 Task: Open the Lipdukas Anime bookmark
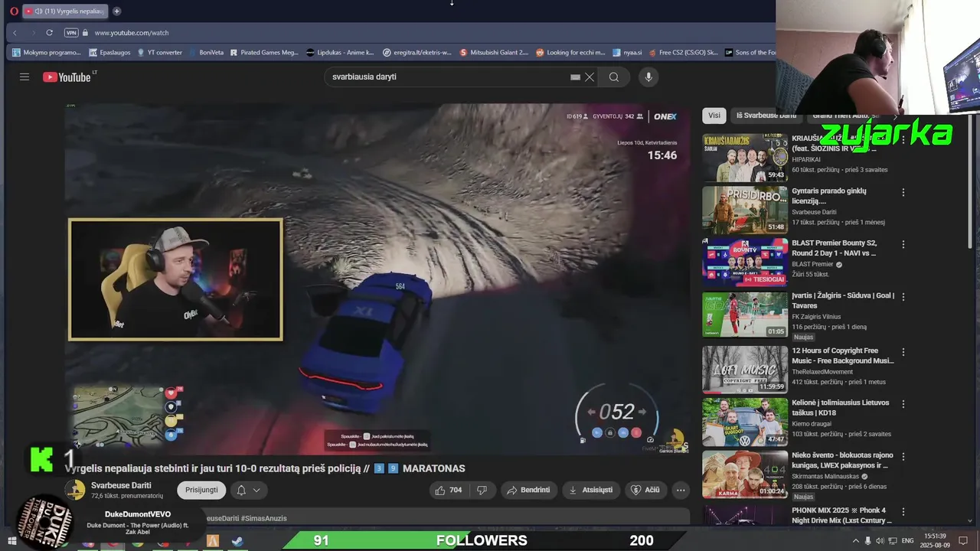point(340,53)
